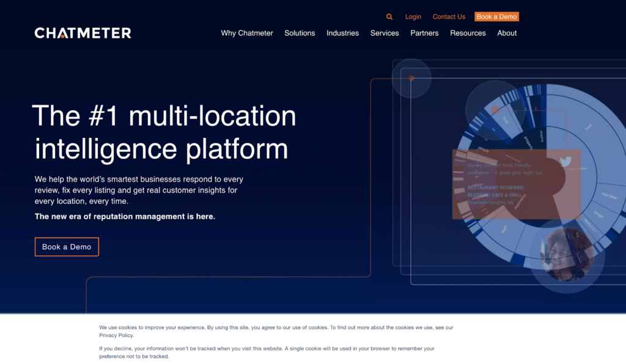Click the smiling woman's circular photo
This screenshot has height=364, width=626.
(x=566, y=255)
